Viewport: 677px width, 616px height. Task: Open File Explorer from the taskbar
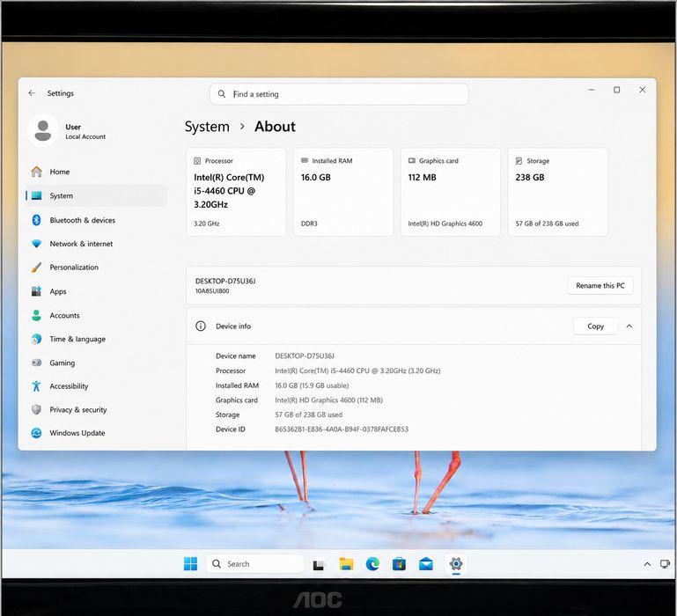346,564
